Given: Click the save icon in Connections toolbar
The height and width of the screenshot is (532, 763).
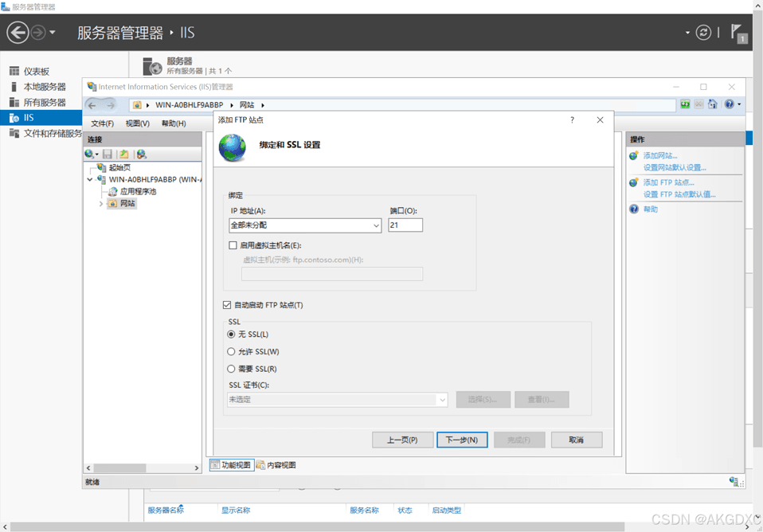Looking at the screenshot, I should click(x=108, y=154).
